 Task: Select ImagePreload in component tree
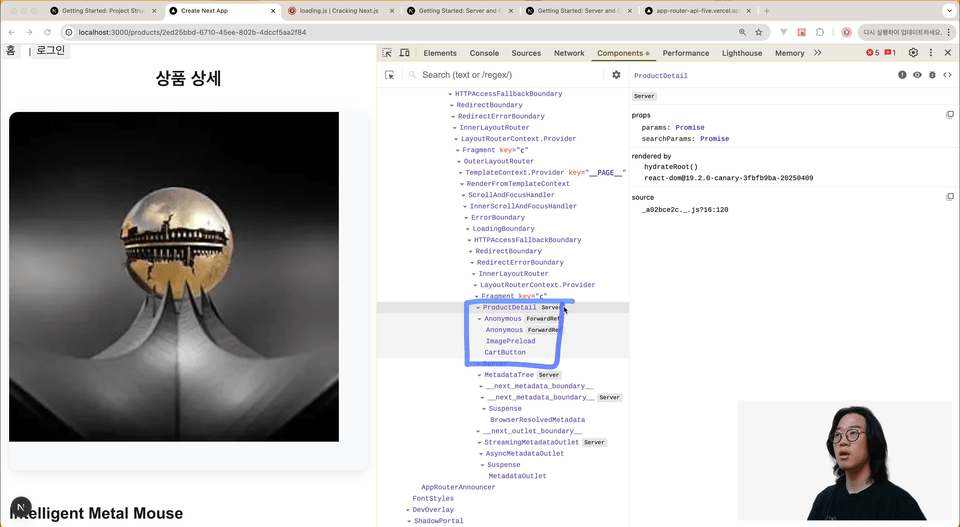(510, 341)
